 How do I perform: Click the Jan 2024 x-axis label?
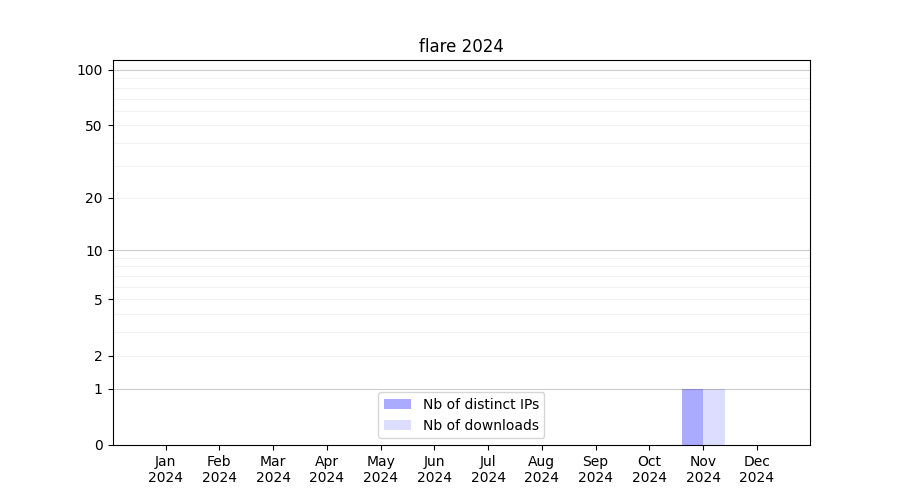[x=166, y=469]
